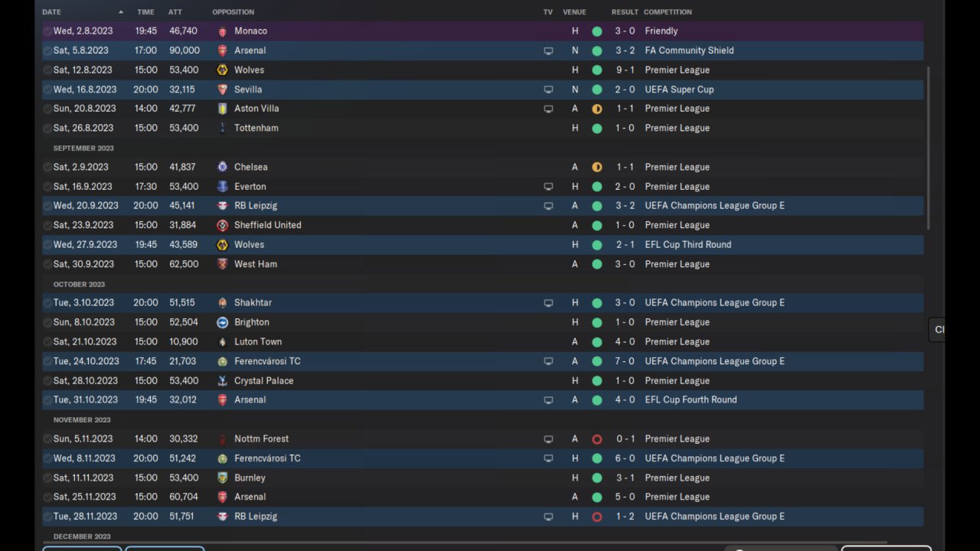980x551 pixels.
Task: Click the TV icon on the Sevilla row
Action: tap(548, 90)
